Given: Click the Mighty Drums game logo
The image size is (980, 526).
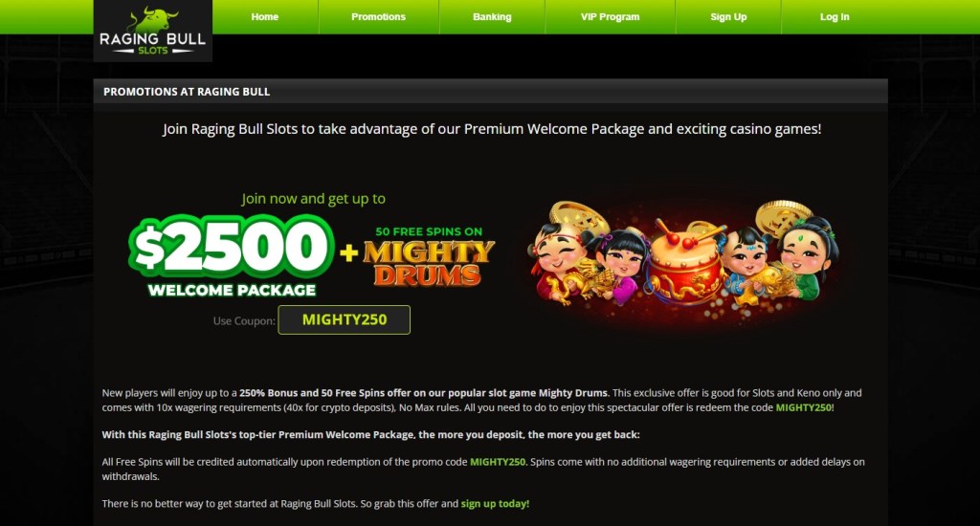Looking at the screenshot, I should point(429,264).
